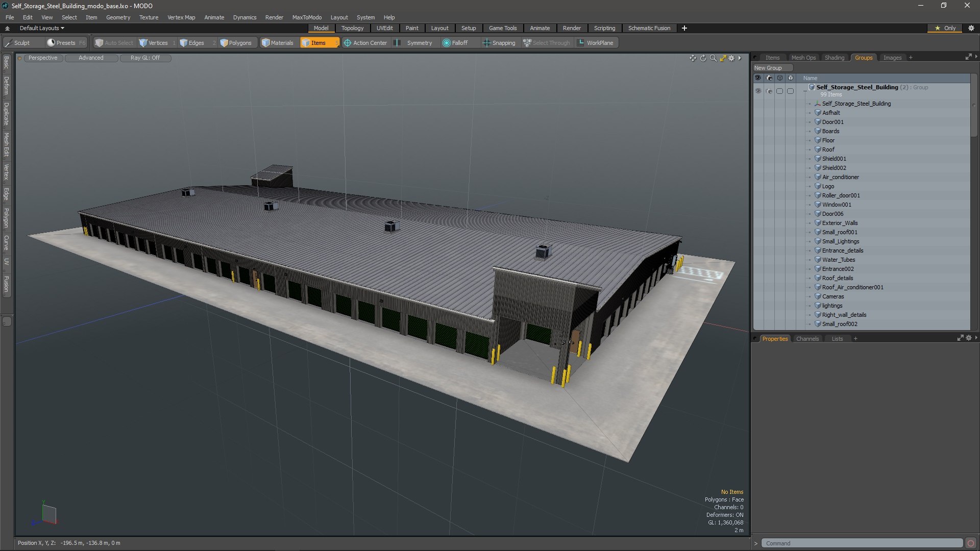Screen dimensions: 980x551
Task: Switch to the Lists tab
Action: (x=837, y=339)
